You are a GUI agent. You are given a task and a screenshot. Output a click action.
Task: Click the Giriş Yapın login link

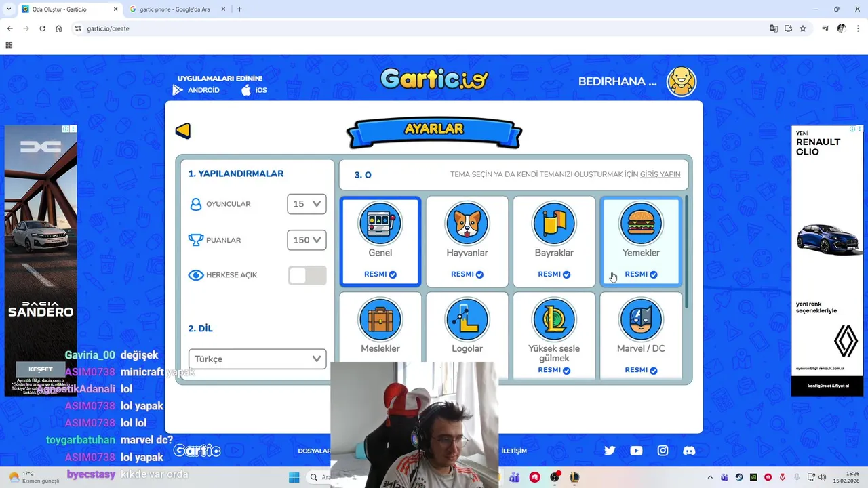pos(660,174)
